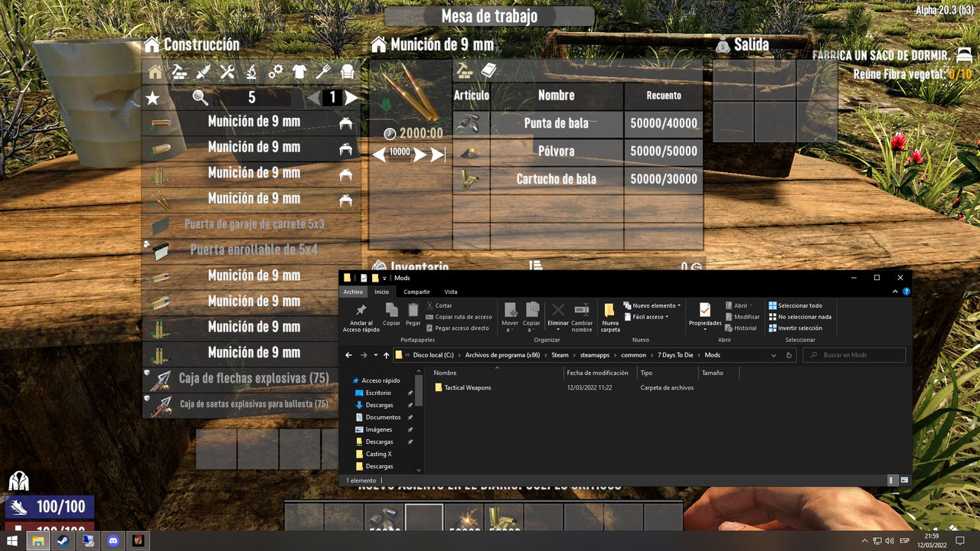This screenshot has width=980, height=551.
Task: Go to previous recipe page arrow
Action: [x=314, y=98]
